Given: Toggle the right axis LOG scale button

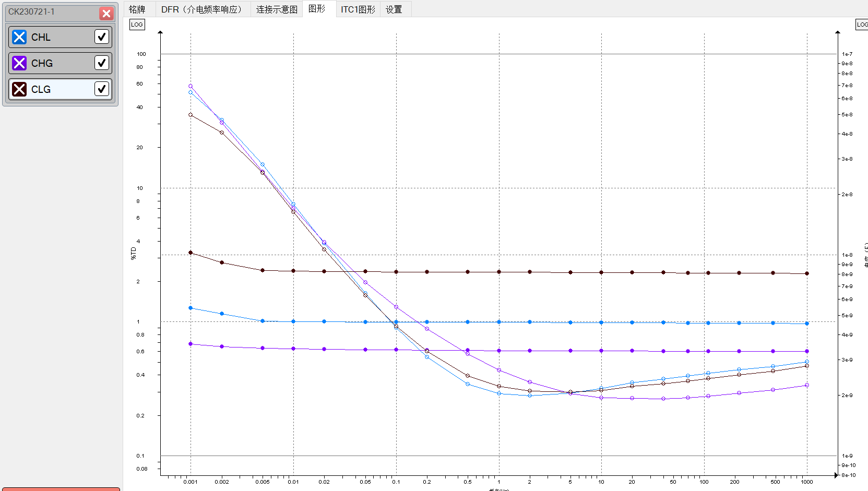Looking at the screenshot, I should (862, 24).
